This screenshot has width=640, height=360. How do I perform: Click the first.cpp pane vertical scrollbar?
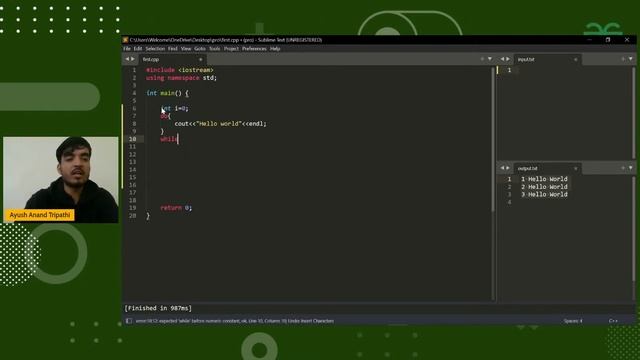pos(493,139)
